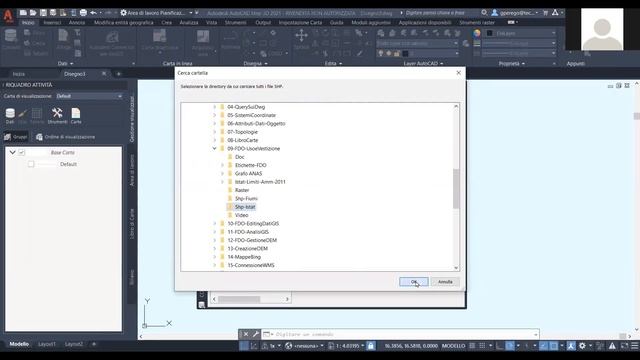
Task: Add a new drawing tab with plus
Action: (x=118, y=74)
